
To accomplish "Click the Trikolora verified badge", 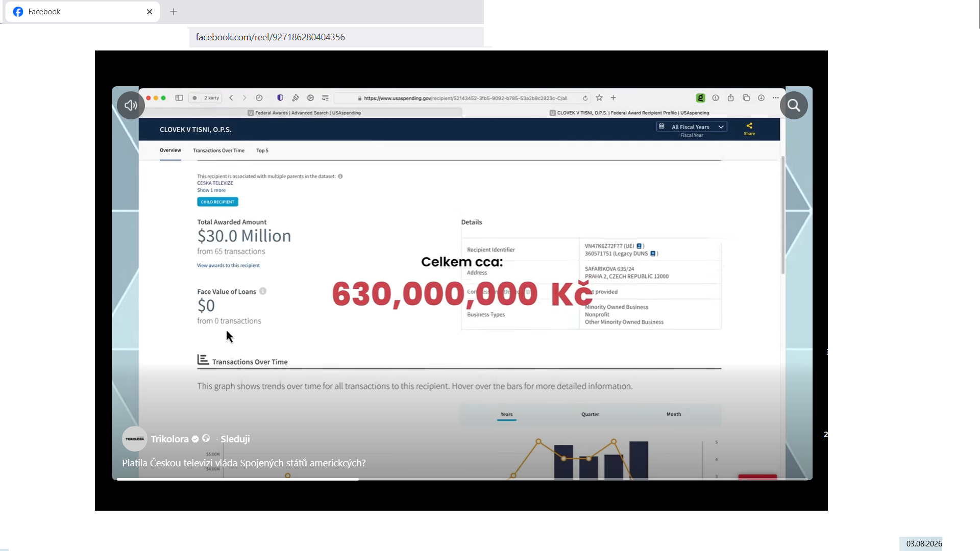I will (195, 439).
